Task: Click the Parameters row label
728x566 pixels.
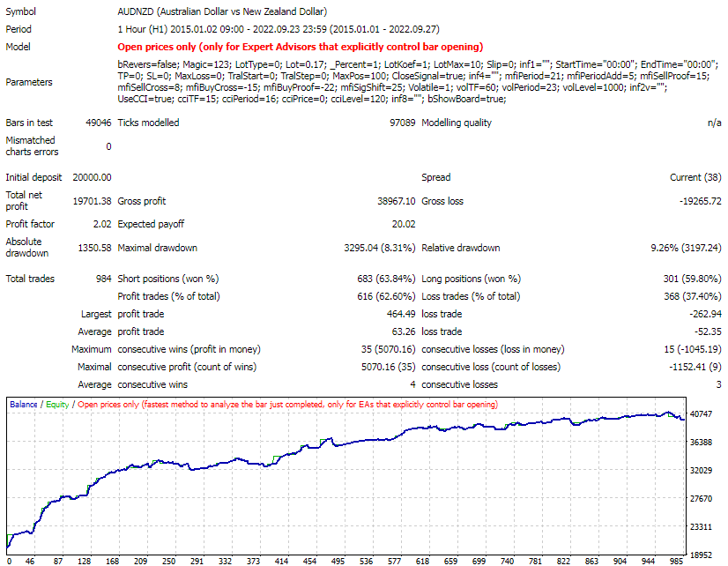Action: pyautogui.click(x=28, y=82)
